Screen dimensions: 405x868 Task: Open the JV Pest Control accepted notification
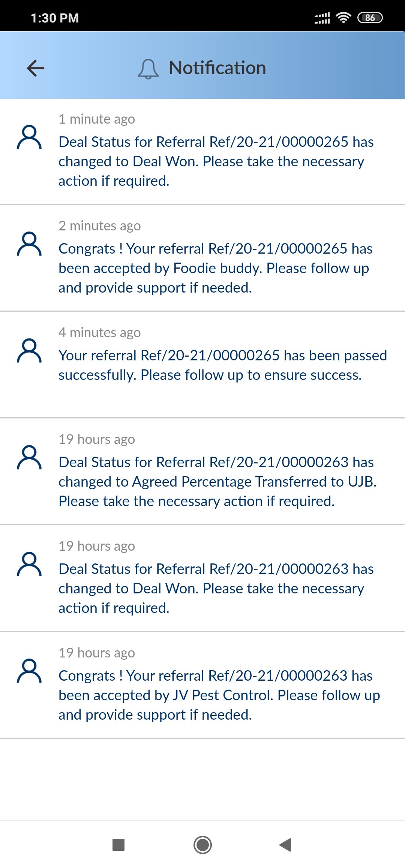219,695
